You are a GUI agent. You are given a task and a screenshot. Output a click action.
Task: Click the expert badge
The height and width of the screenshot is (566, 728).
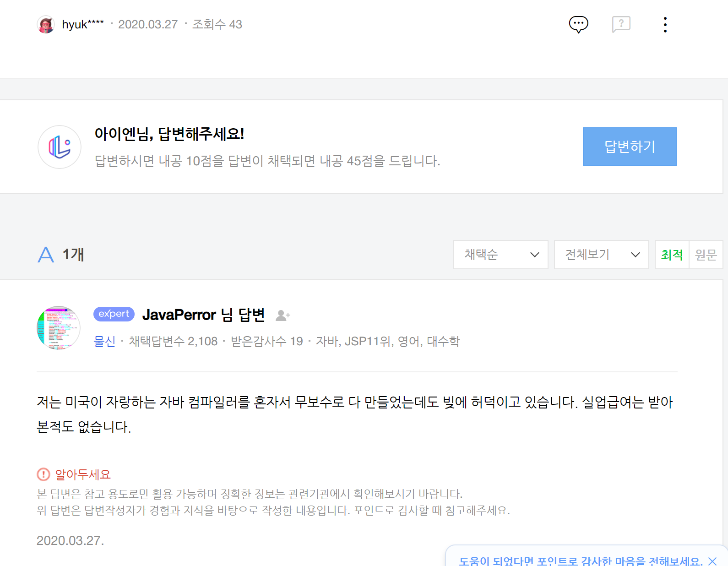tap(114, 314)
